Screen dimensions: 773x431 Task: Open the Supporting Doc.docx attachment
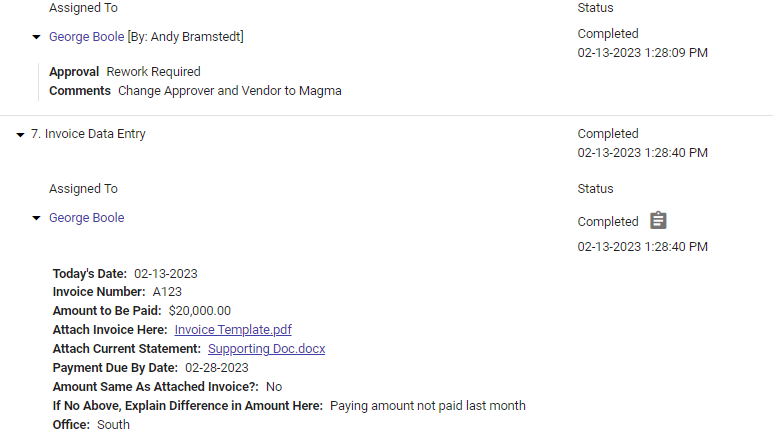pyautogui.click(x=266, y=349)
